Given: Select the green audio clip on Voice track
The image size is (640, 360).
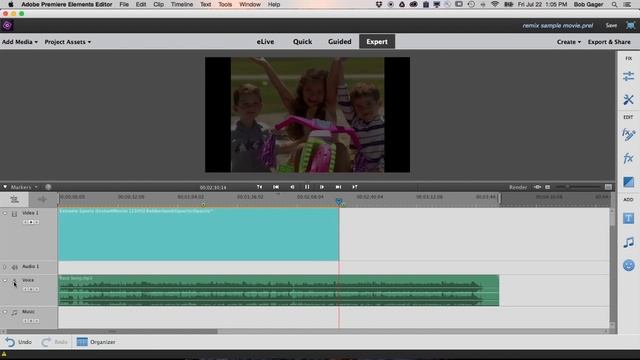Looking at the screenshot, I should 278,291.
